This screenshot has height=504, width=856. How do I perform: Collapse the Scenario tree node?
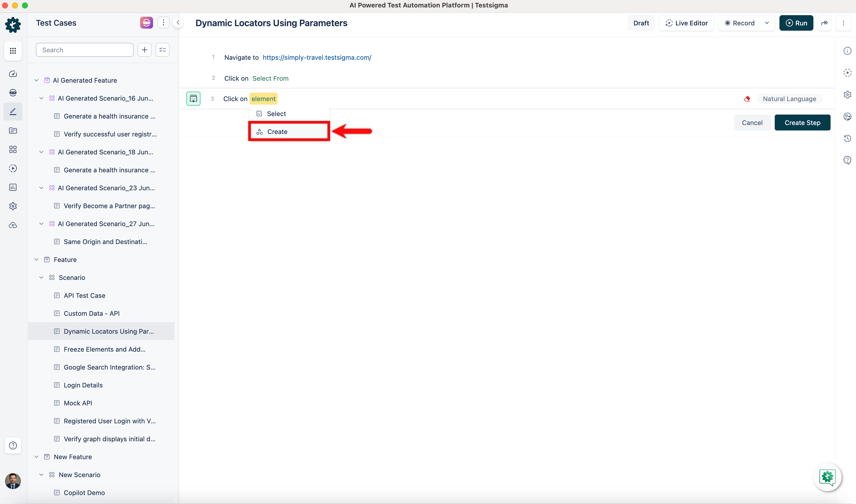tap(41, 277)
